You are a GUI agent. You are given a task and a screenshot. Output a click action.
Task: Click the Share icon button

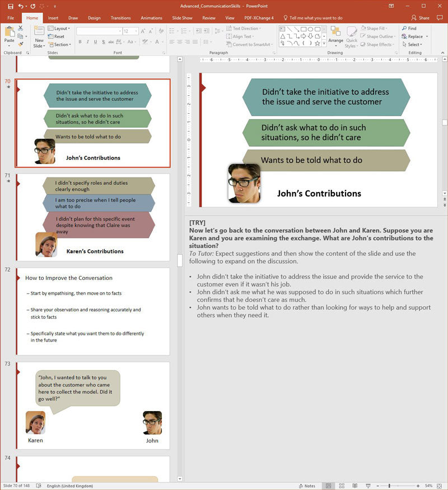pyautogui.click(x=420, y=18)
